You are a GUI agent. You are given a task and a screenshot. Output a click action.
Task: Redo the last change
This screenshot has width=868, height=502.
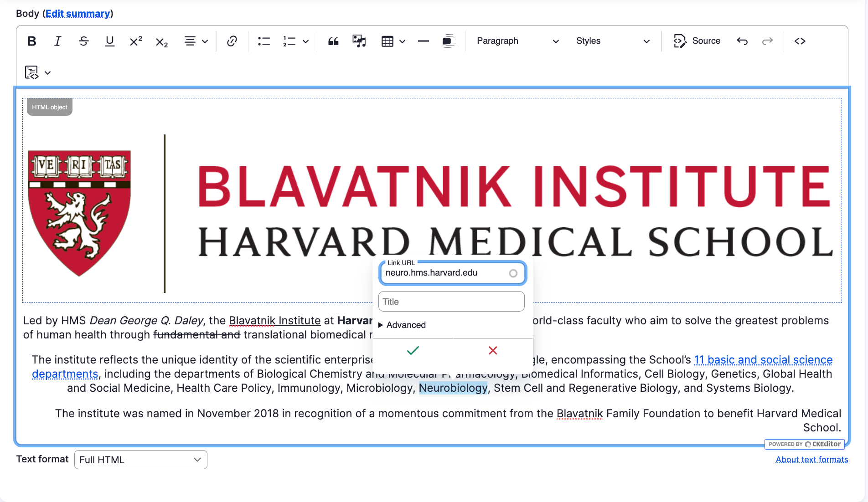pyautogui.click(x=768, y=41)
